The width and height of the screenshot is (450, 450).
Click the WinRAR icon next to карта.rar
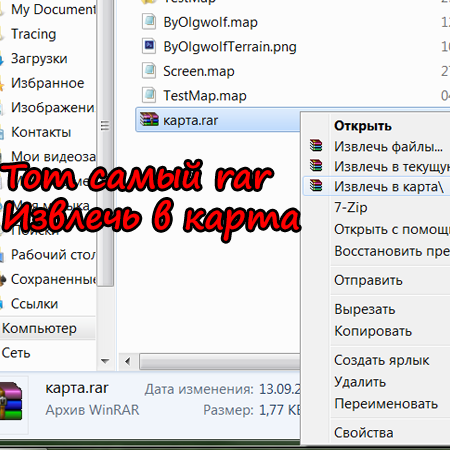(x=149, y=119)
